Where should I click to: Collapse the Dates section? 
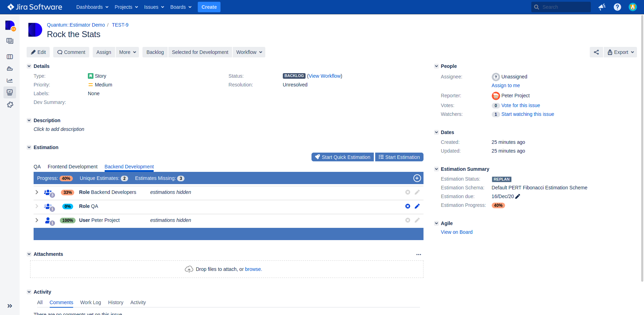click(436, 132)
